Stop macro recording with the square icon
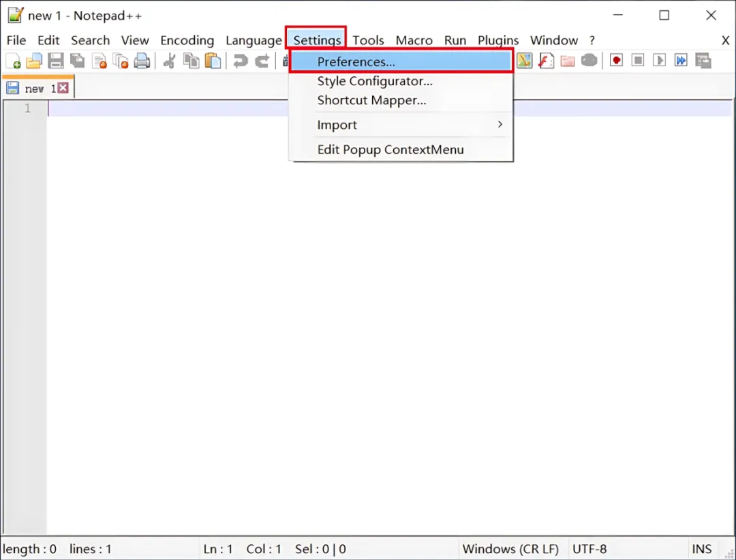This screenshot has height=560, width=736. tap(638, 60)
